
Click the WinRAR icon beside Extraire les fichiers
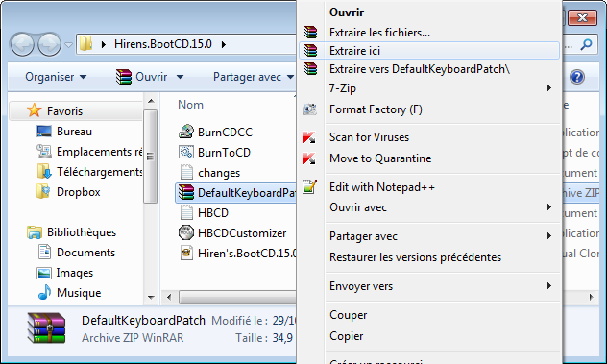(x=310, y=32)
